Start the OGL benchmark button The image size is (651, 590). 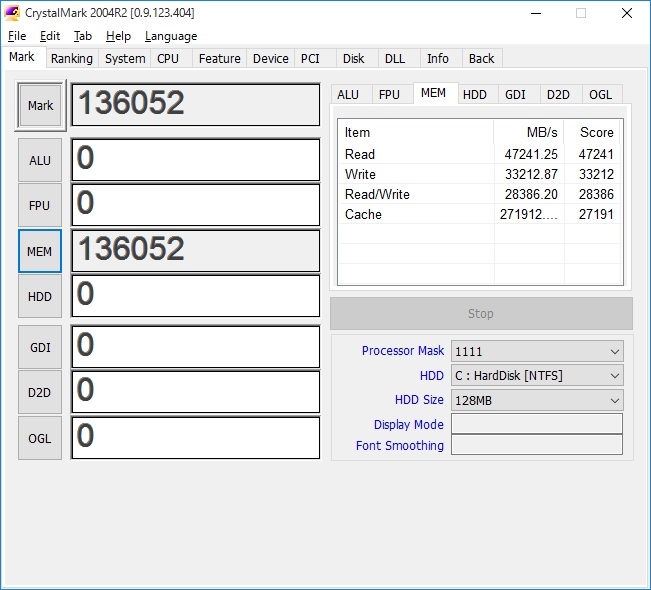[x=40, y=438]
